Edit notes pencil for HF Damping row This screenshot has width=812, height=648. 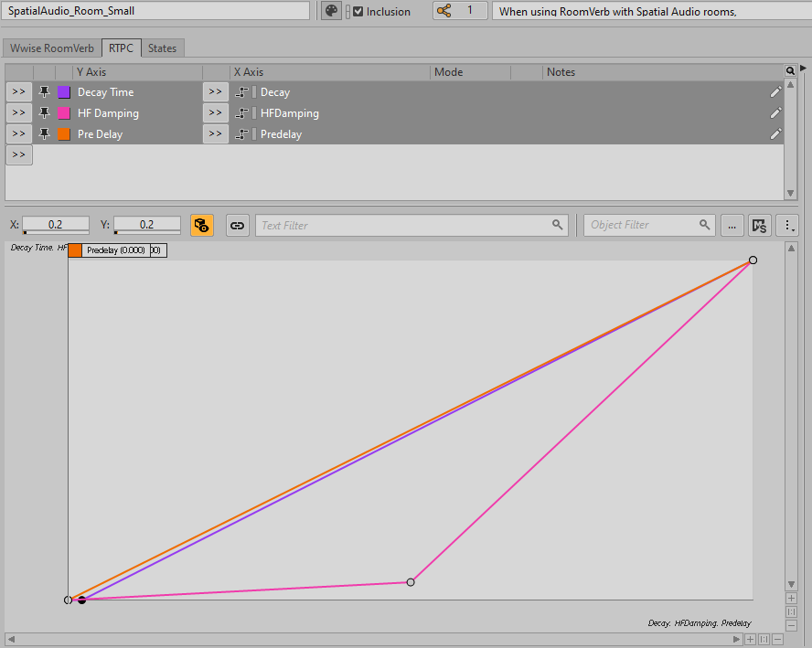point(775,113)
